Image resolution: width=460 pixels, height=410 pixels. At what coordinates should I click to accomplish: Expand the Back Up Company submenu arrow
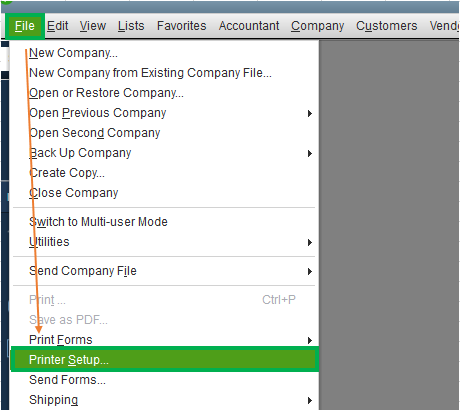click(310, 153)
